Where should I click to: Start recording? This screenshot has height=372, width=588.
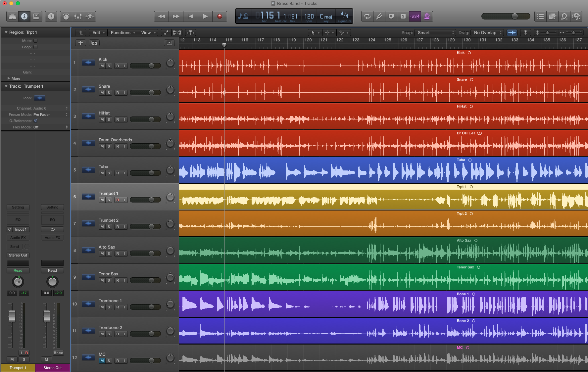(x=220, y=16)
